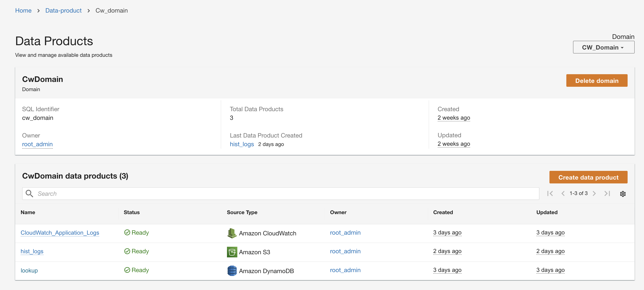This screenshot has height=290, width=644.
Task: Open the lookup data product link
Action: pos(29,270)
